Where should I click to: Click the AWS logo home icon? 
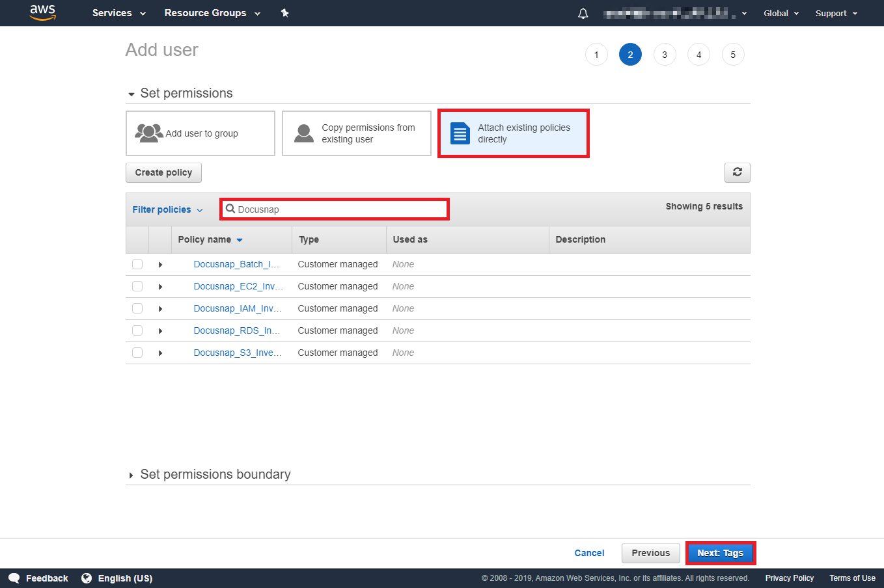(x=43, y=12)
